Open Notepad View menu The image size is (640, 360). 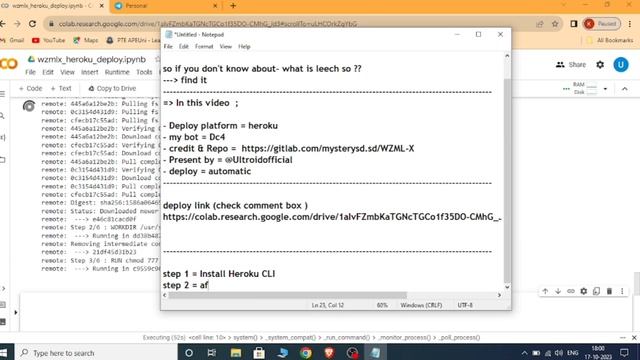click(225, 47)
